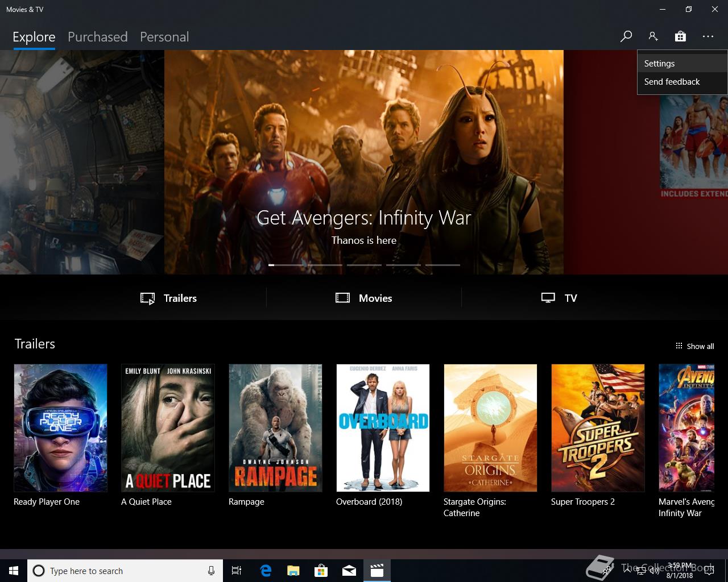Click the Thanos is here subtitle
The height and width of the screenshot is (582, 728).
point(364,240)
